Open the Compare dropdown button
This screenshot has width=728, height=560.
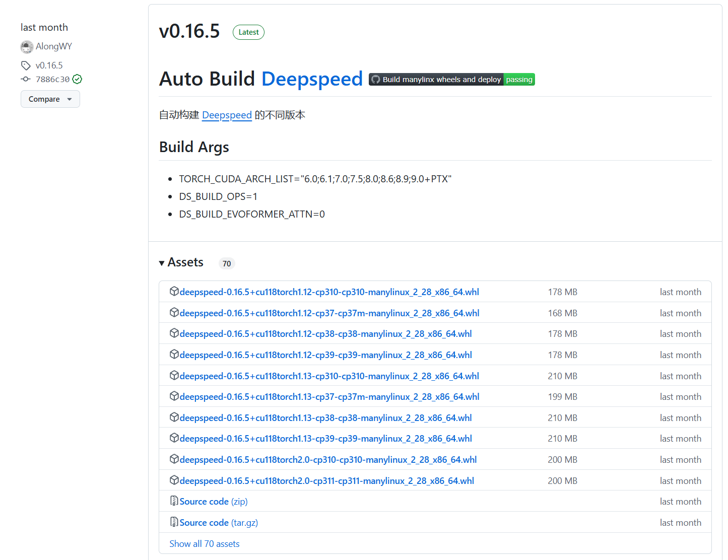click(x=50, y=99)
